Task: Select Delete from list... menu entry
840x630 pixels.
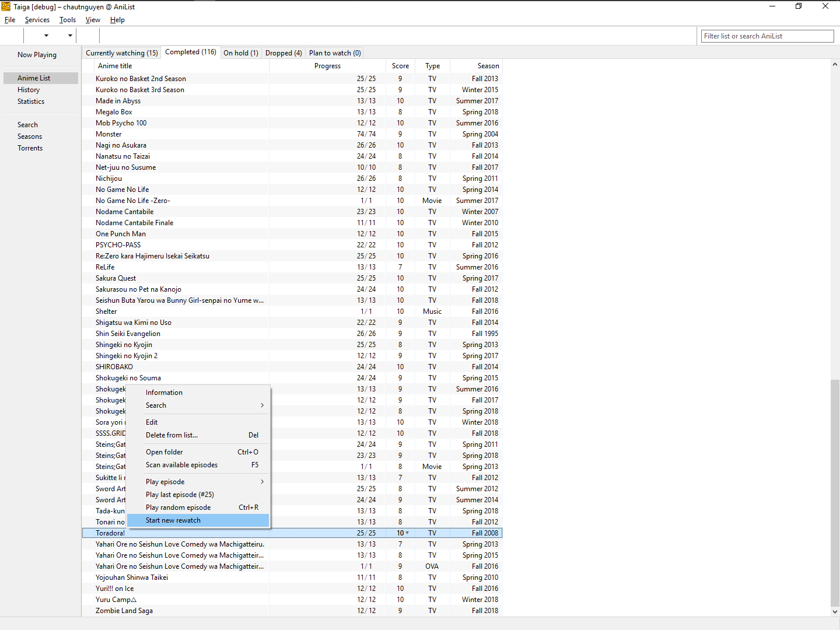Action: click(x=199, y=435)
